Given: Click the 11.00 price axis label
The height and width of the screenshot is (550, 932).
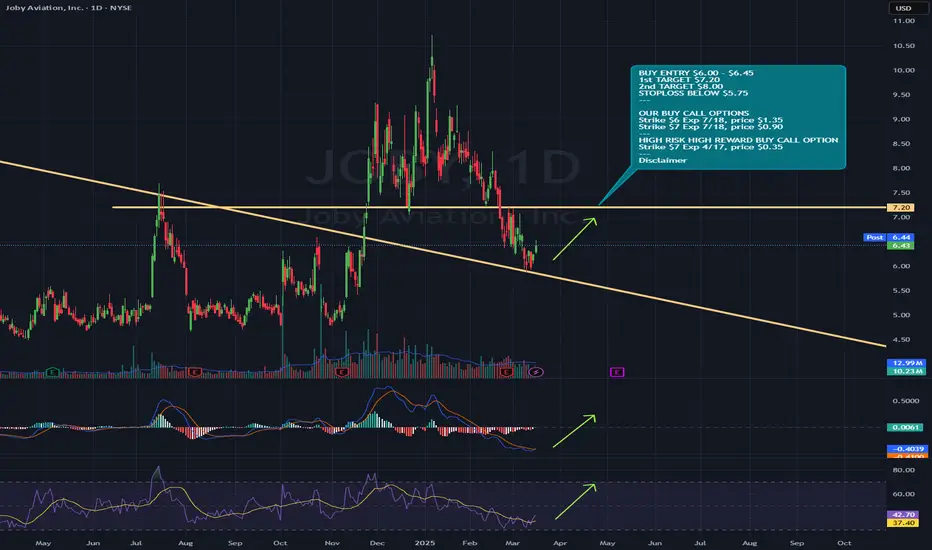Looking at the screenshot, I should coord(903,21).
